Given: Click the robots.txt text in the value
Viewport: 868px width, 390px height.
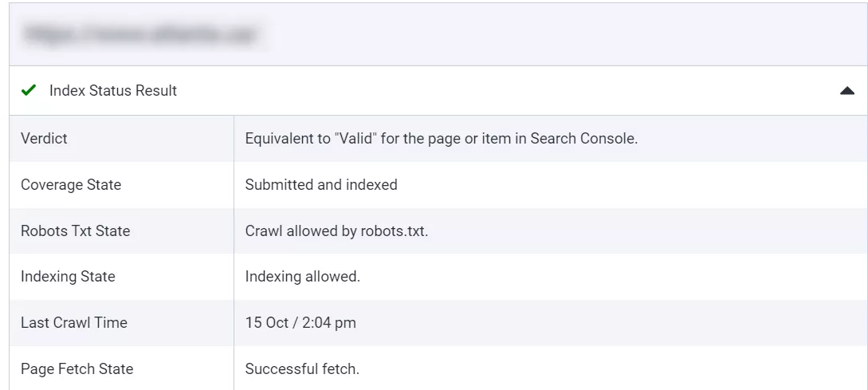Looking at the screenshot, I should tap(395, 231).
